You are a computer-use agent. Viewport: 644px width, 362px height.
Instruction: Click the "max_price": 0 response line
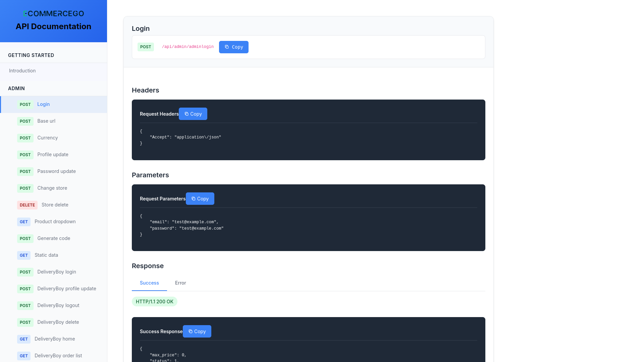point(168,355)
